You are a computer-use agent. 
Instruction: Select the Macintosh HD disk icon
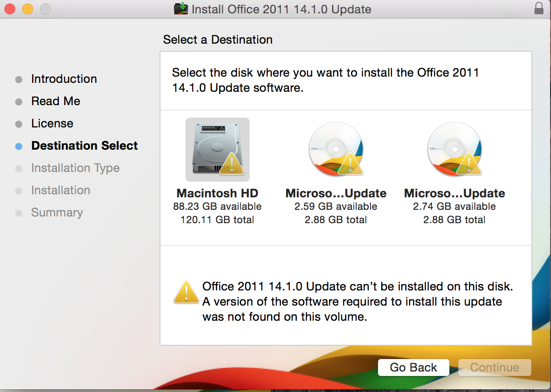point(218,149)
